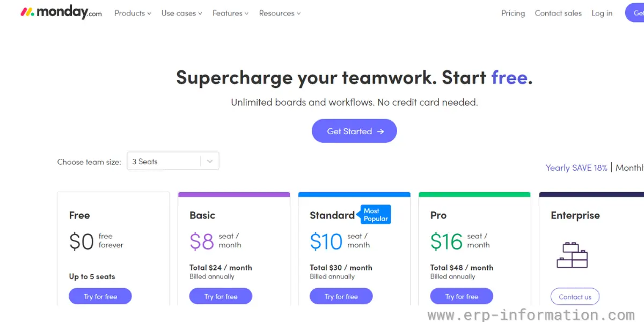644x322 pixels.
Task: Try the Free plan for free
Action: (100, 296)
